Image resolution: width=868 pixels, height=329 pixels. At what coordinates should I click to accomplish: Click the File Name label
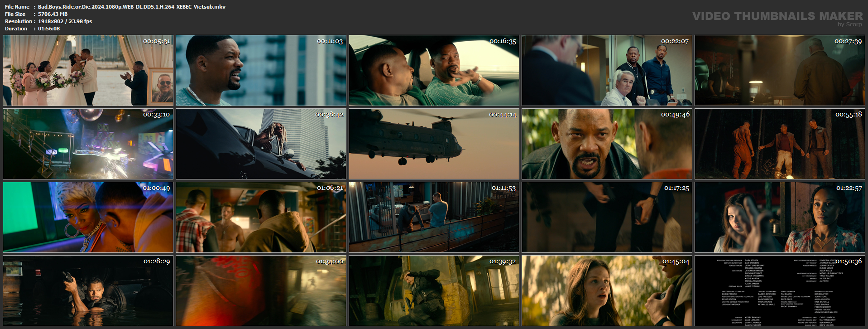click(17, 7)
